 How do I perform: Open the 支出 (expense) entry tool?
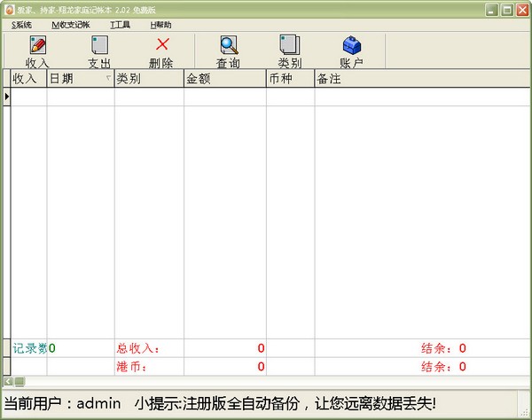[99, 51]
